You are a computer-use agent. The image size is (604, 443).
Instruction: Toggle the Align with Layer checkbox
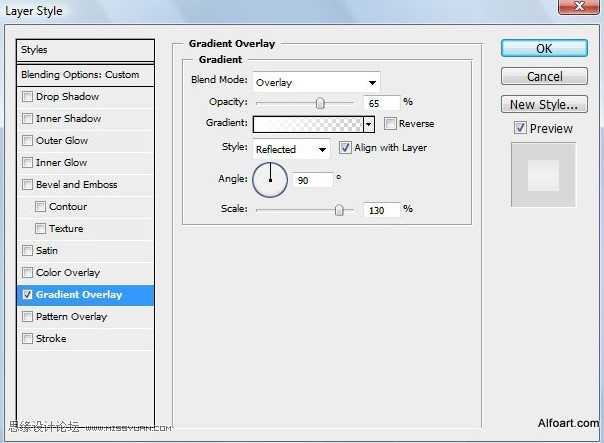coord(345,148)
